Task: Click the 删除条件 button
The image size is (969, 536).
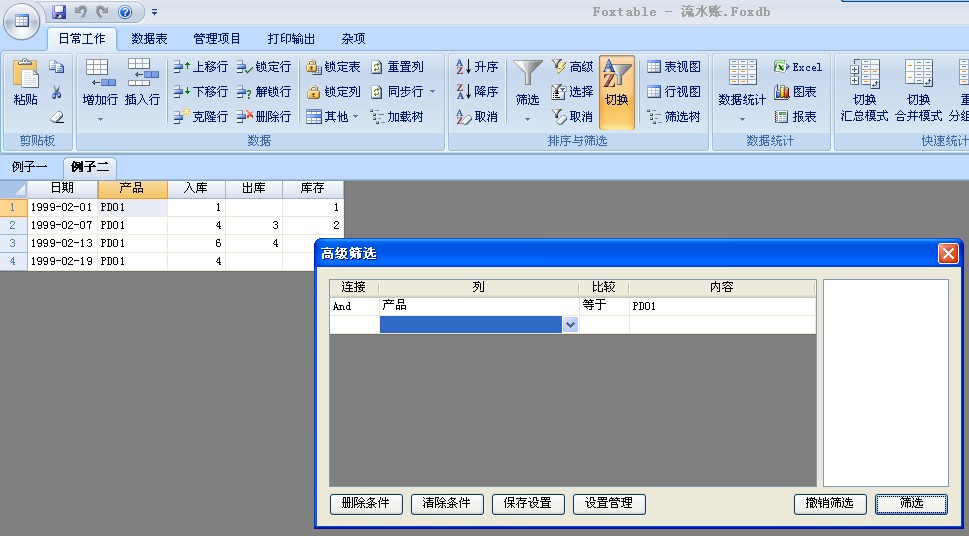Action: click(366, 504)
